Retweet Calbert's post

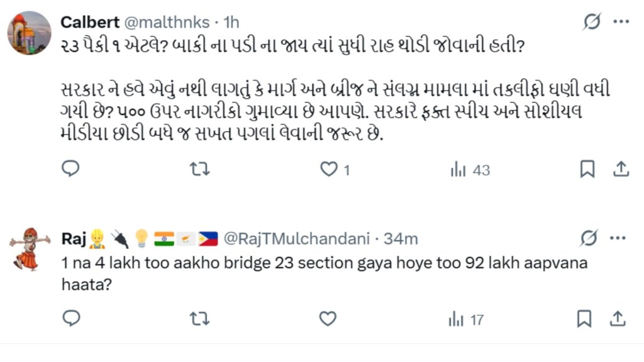click(x=199, y=169)
